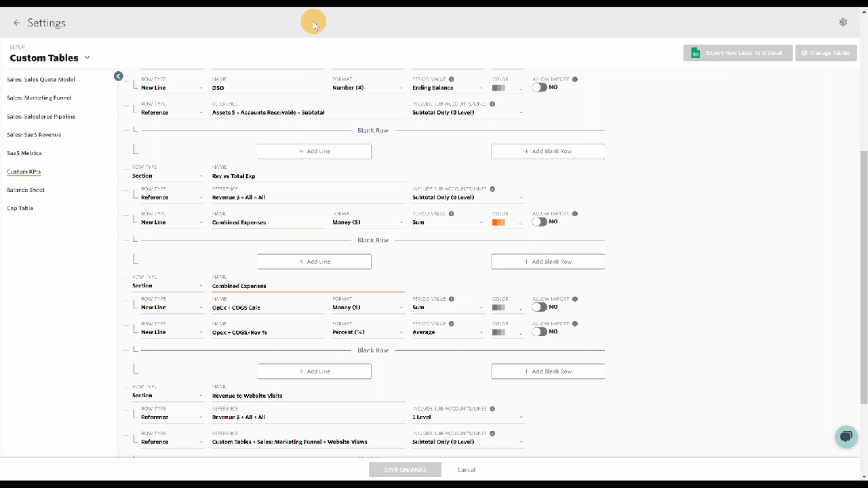Click Export New Lines To G Sheet
The width and height of the screenshot is (868, 488).
pyautogui.click(x=738, y=53)
